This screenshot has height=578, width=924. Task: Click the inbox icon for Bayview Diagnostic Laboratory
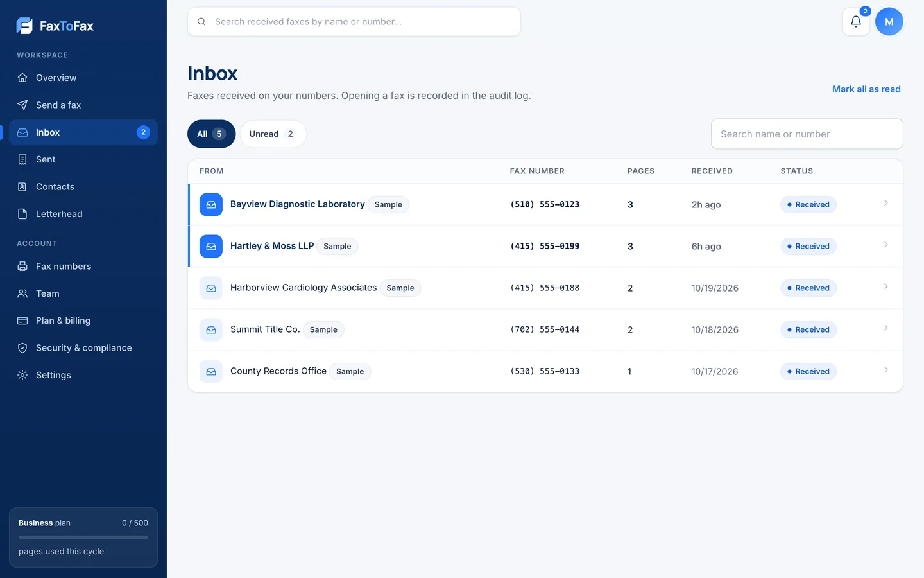coord(211,205)
